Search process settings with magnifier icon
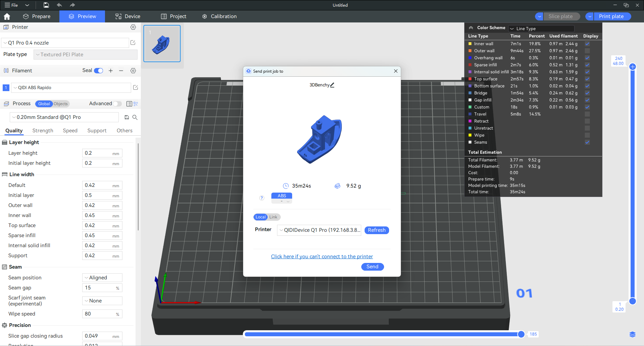 (x=135, y=117)
